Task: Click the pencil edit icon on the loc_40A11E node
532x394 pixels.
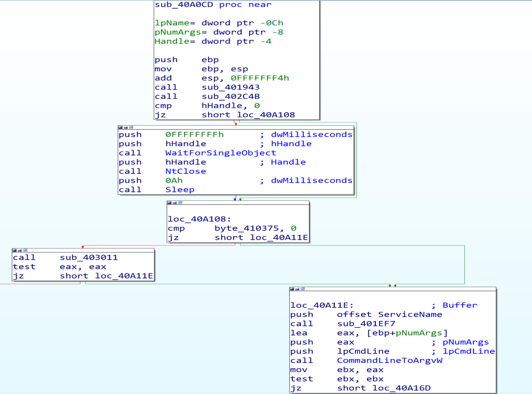Action: (297, 289)
